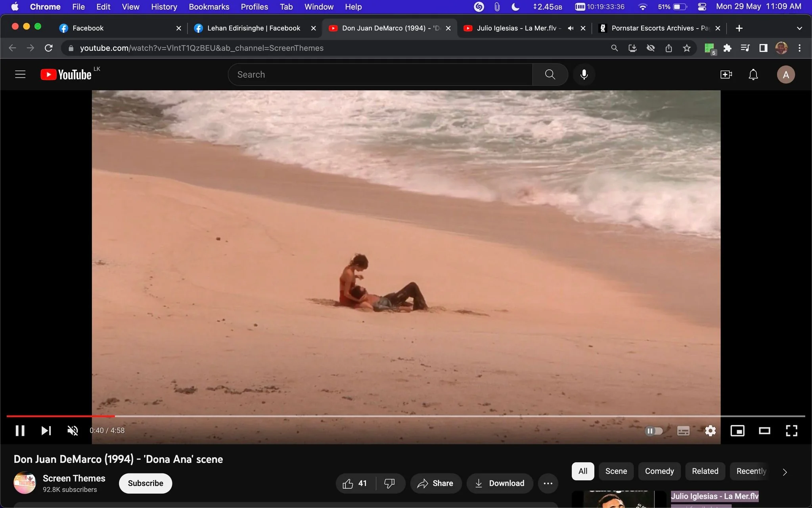Open crossed-out eye icon in address bar
Image resolution: width=812 pixels, height=508 pixels.
[x=651, y=48]
